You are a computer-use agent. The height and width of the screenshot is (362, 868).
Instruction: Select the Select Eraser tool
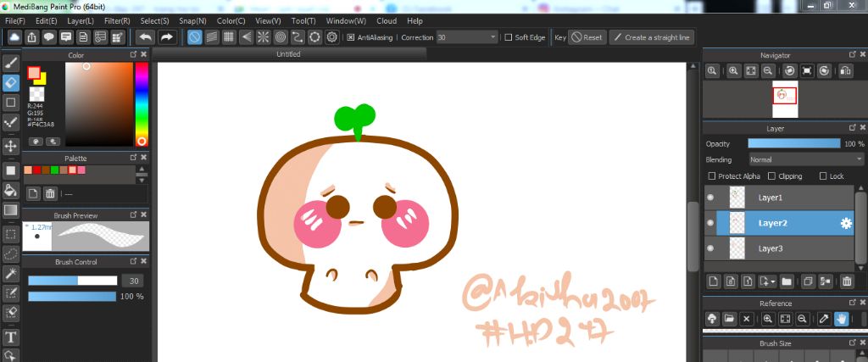(x=11, y=312)
